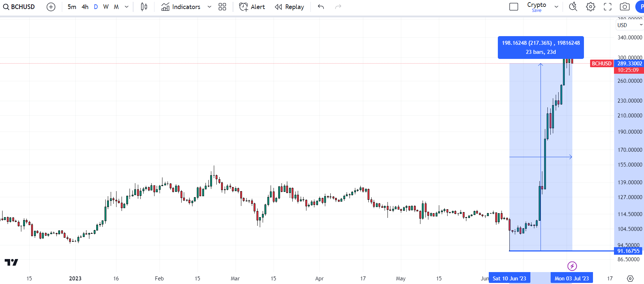644x284 pixels.
Task: Open the BCHUSD symbol search
Action: pos(19,7)
